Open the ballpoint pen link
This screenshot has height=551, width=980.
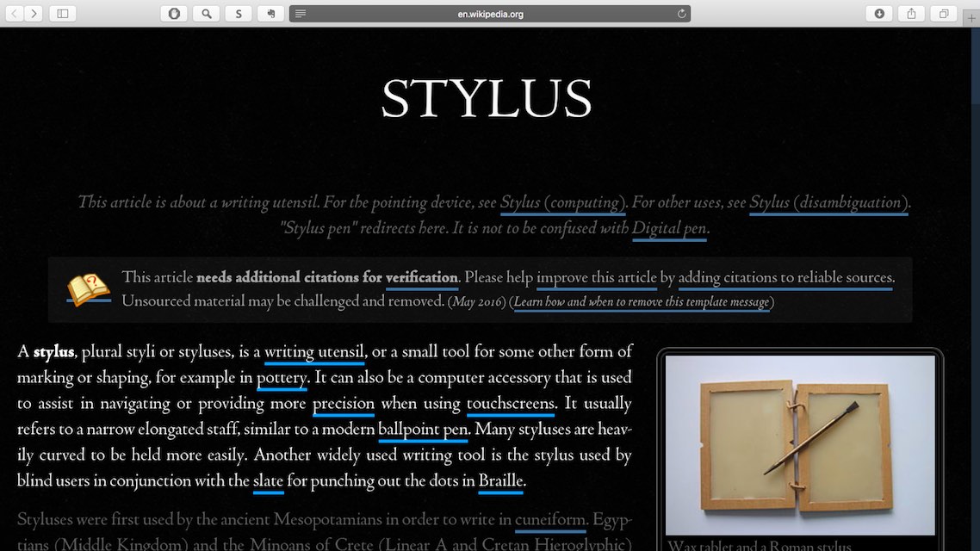pyautogui.click(x=423, y=430)
